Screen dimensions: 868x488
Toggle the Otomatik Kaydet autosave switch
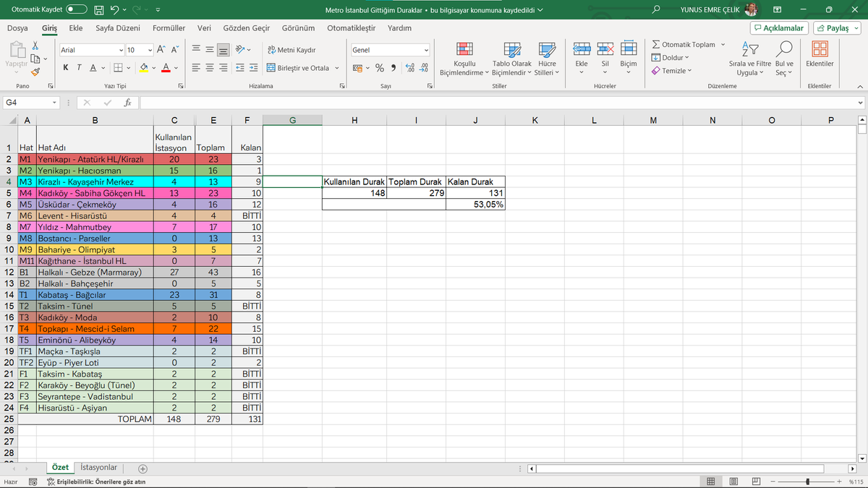[77, 10]
